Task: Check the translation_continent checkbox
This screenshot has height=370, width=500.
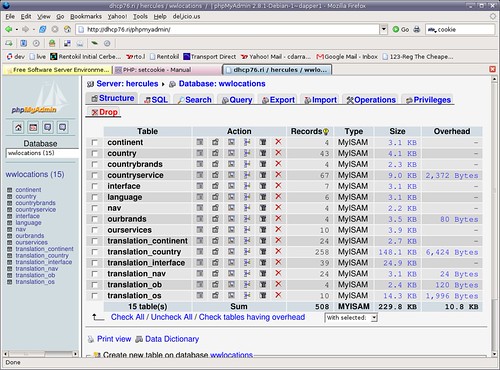Action: [x=95, y=241]
